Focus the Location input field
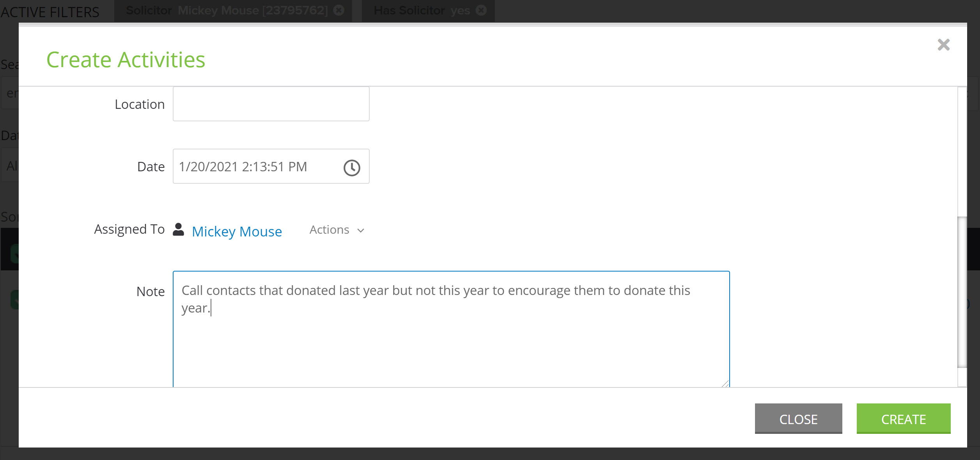Screen dimensions: 980x460 pos(271,104)
